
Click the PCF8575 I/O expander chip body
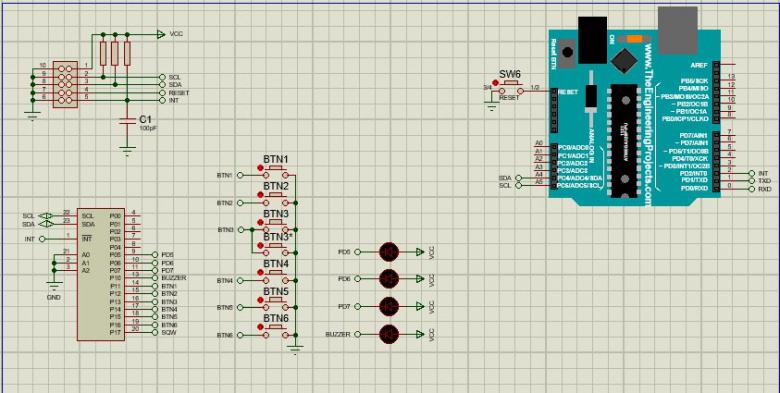(101, 275)
